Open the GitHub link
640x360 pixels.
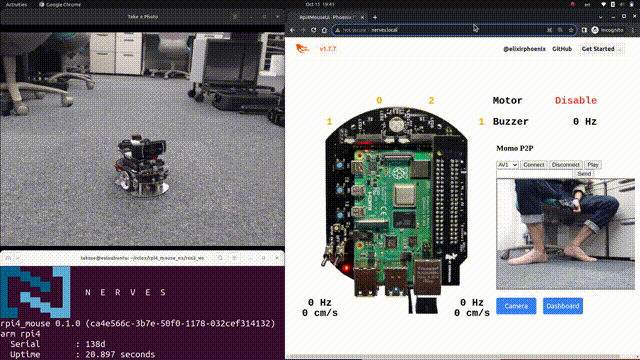pyautogui.click(x=562, y=49)
